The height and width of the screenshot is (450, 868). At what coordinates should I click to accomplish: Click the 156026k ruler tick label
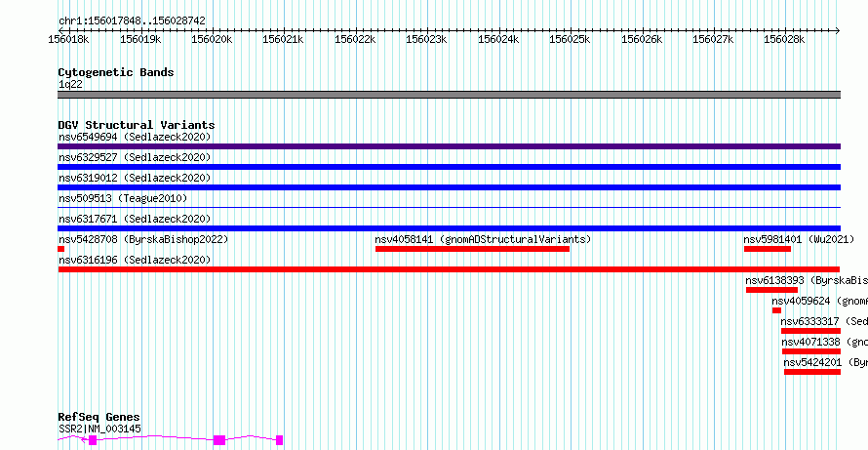[643, 39]
